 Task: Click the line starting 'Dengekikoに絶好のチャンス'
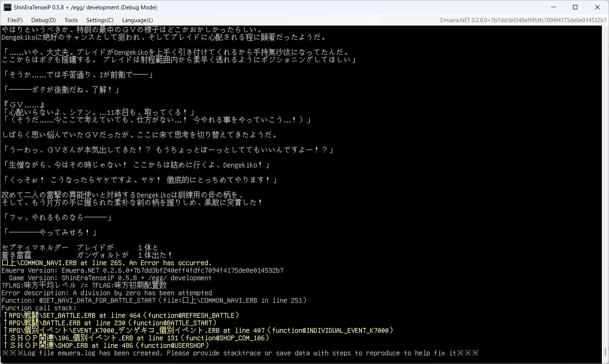(164, 37)
